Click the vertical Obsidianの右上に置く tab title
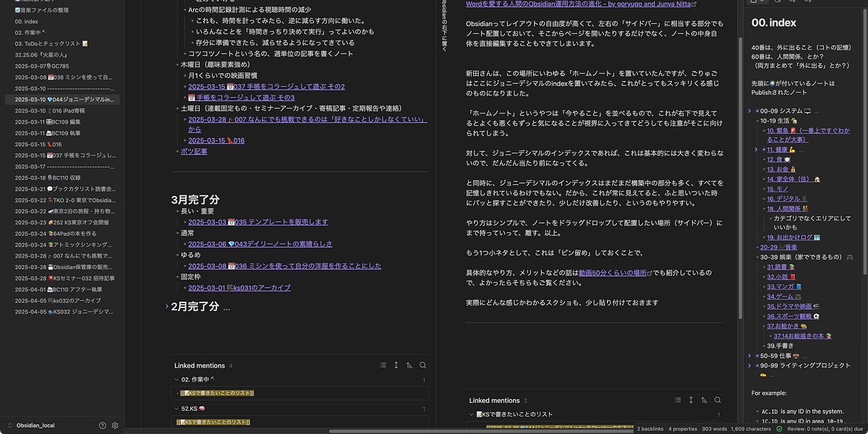868x434 pixels. coord(444,26)
